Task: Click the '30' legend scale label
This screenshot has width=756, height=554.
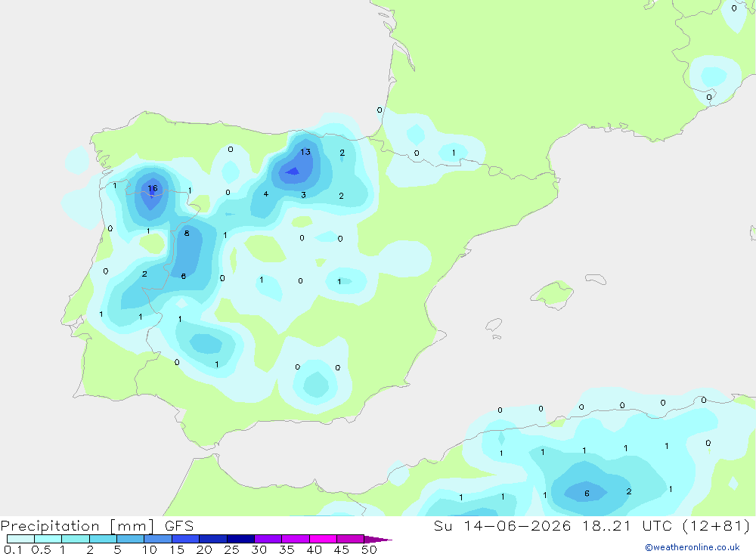Action: tap(259, 549)
